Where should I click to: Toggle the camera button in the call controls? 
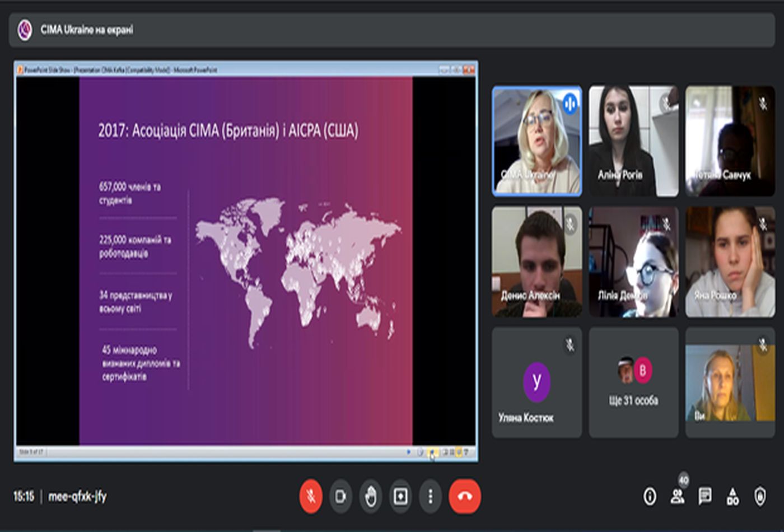[340, 496]
